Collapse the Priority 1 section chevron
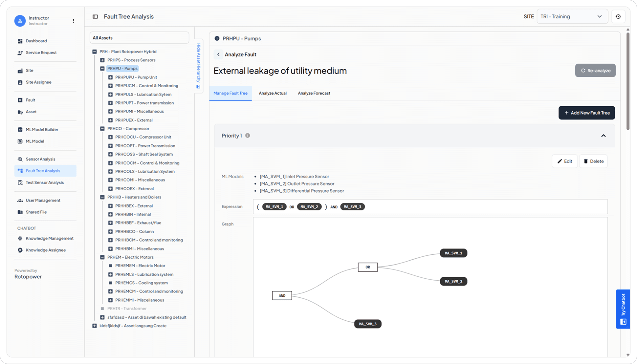Viewport: 637px width, 364px height. [x=603, y=136]
